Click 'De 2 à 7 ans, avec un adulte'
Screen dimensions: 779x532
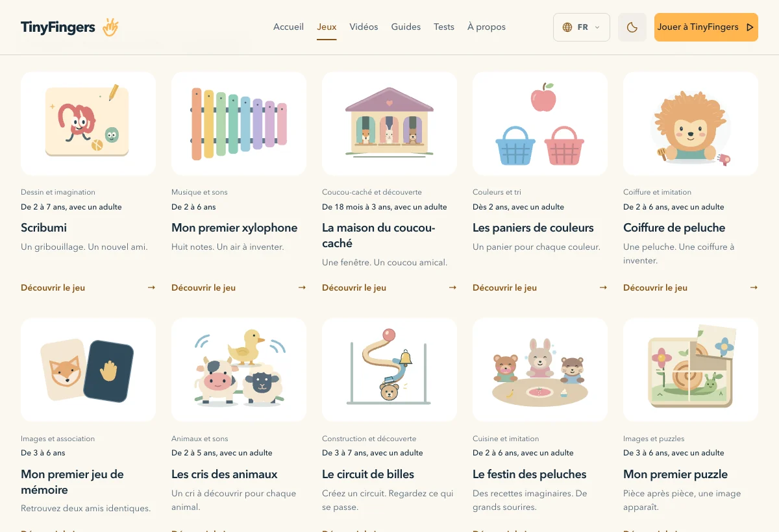pos(71,207)
